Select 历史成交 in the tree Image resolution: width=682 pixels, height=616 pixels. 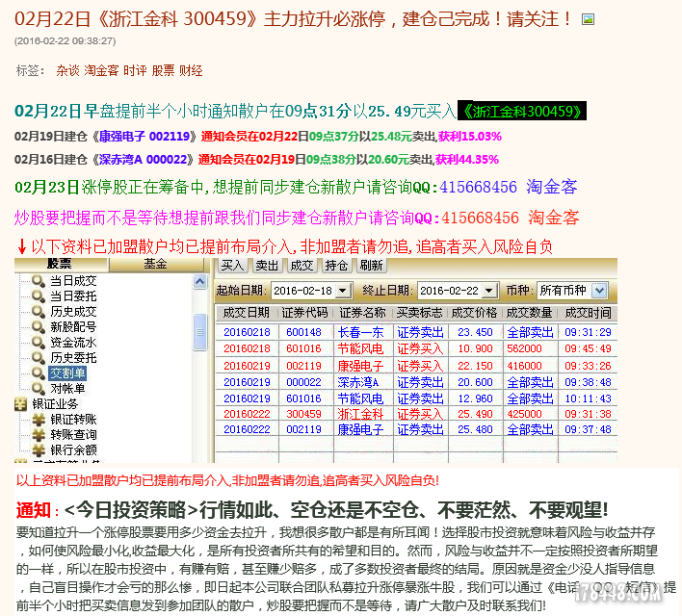[x=73, y=312]
